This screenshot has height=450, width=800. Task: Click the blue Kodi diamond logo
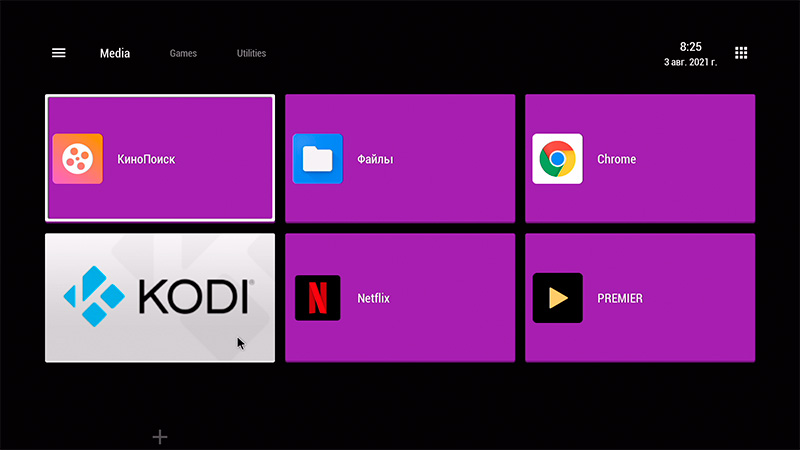[x=95, y=297]
